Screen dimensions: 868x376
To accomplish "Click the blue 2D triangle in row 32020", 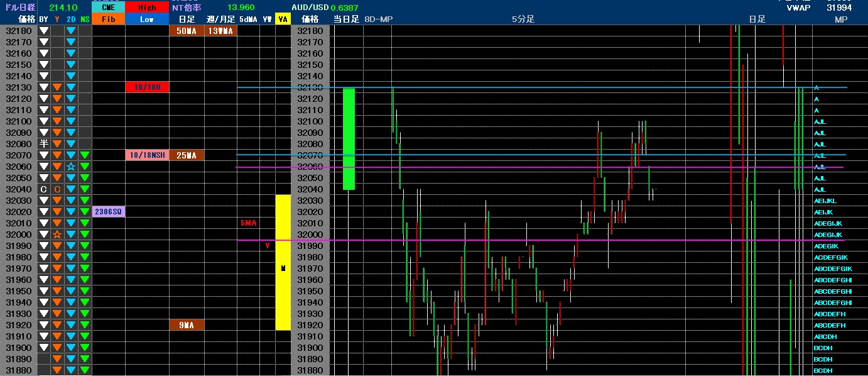I will [x=71, y=212].
